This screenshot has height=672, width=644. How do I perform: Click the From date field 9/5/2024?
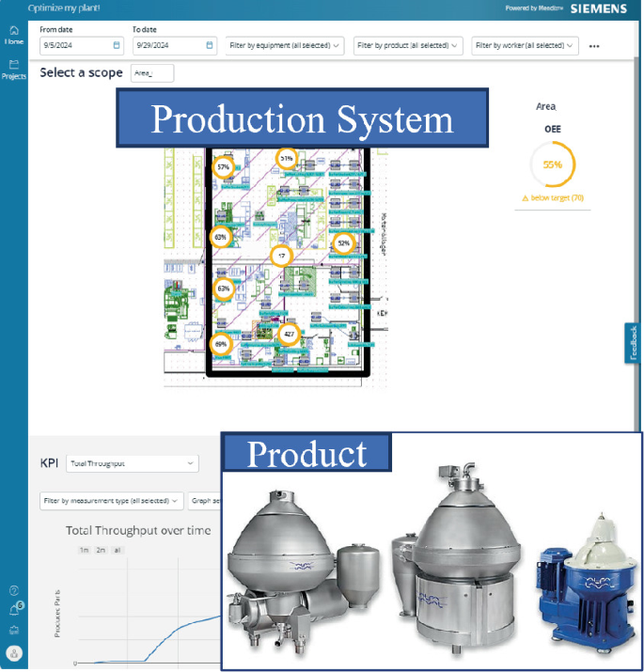(x=82, y=45)
